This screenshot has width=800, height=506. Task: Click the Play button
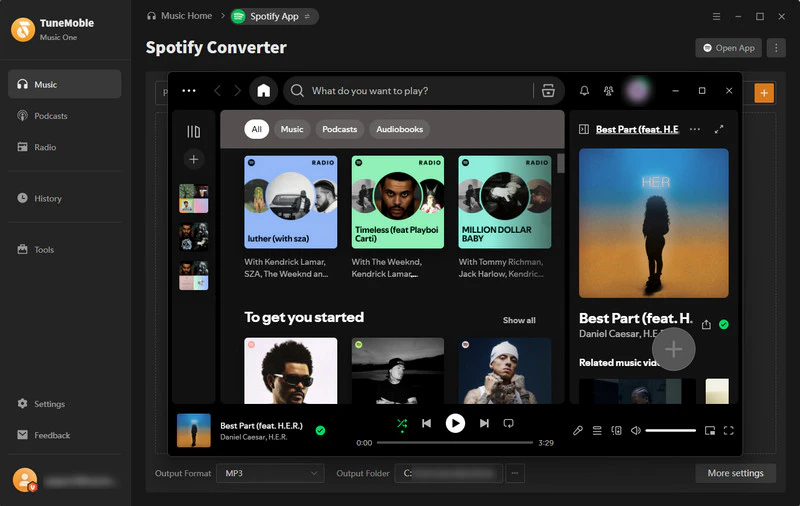click(455, 423)
